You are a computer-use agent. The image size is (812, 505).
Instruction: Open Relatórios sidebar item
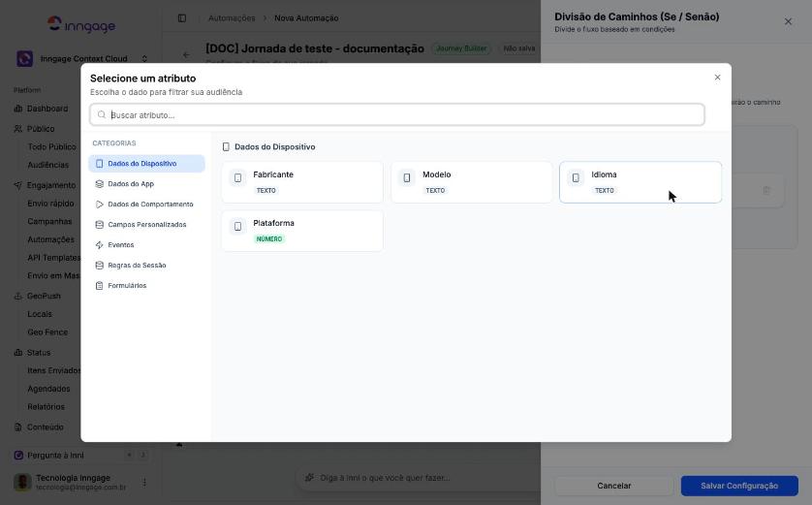47,406
